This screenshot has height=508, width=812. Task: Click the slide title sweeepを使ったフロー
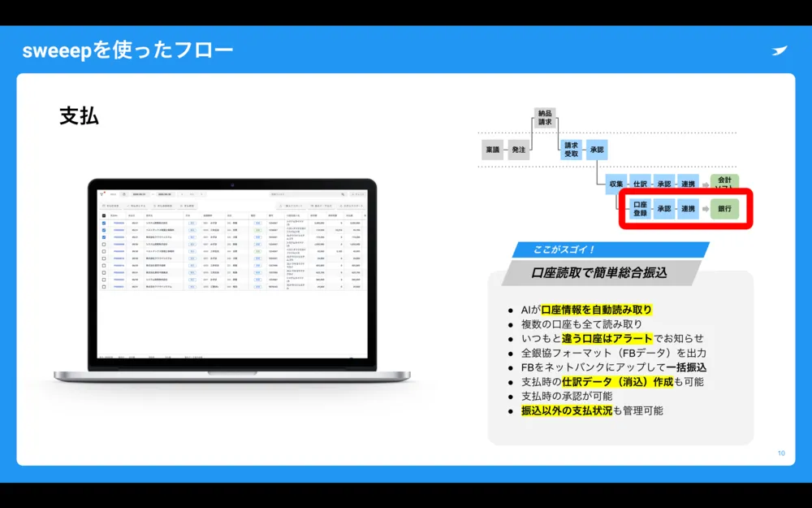(x=128, y=50)
